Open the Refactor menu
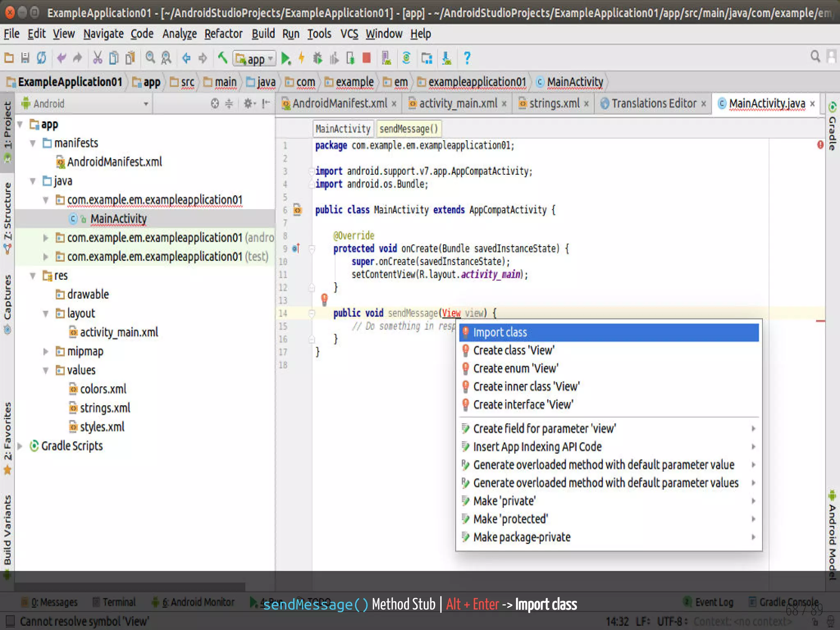Screen dimensions: 840x630 [x=224, y=34]
